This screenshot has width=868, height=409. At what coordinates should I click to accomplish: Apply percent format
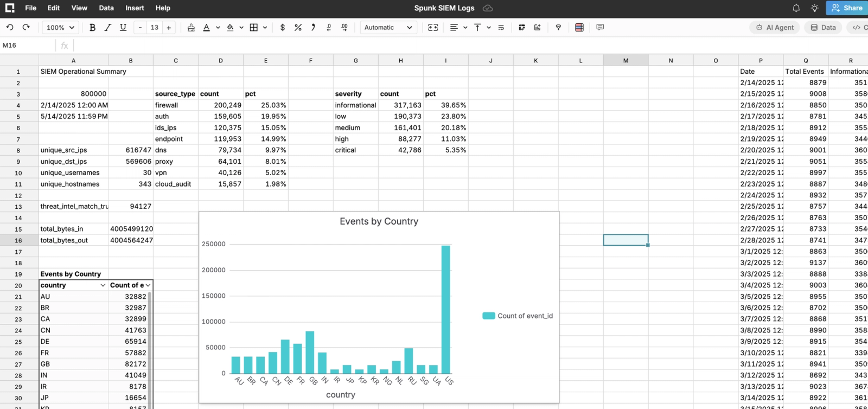pyautogui.click(x=298, y=27)
